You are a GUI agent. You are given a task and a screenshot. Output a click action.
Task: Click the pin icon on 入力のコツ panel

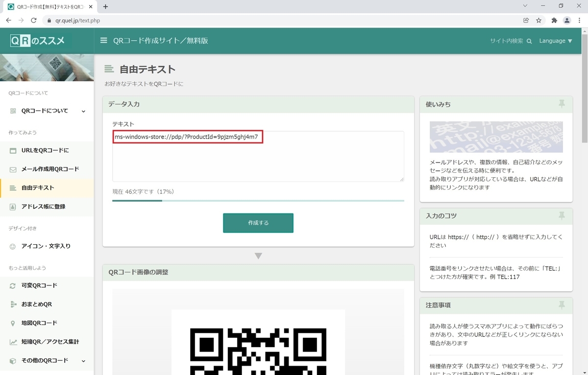tap(562, 215)
